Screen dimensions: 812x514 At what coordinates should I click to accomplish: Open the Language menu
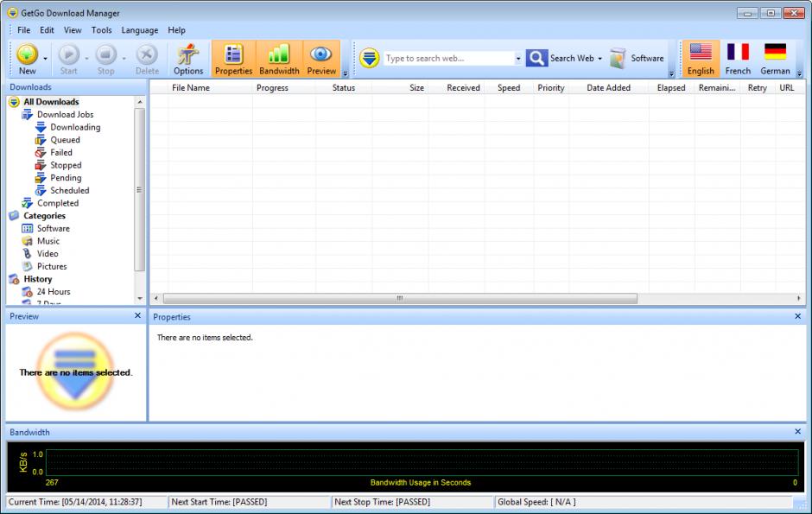[140, 30]
